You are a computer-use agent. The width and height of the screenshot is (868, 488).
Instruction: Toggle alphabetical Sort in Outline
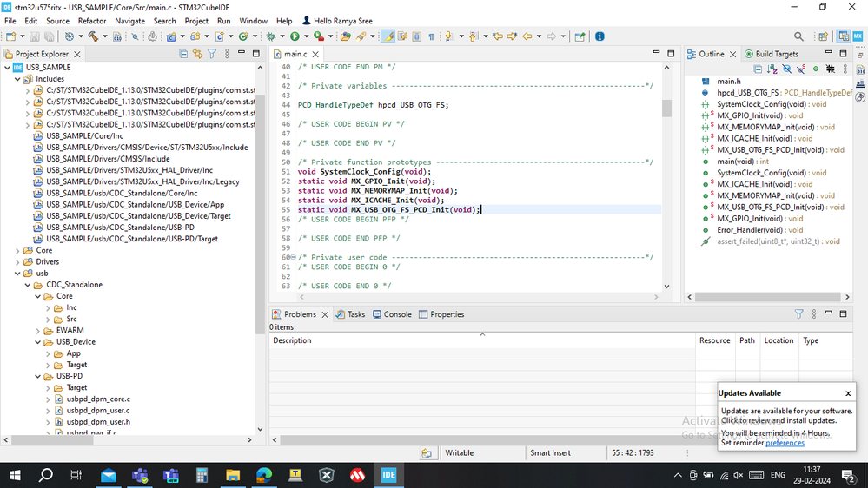click(772, 69)
